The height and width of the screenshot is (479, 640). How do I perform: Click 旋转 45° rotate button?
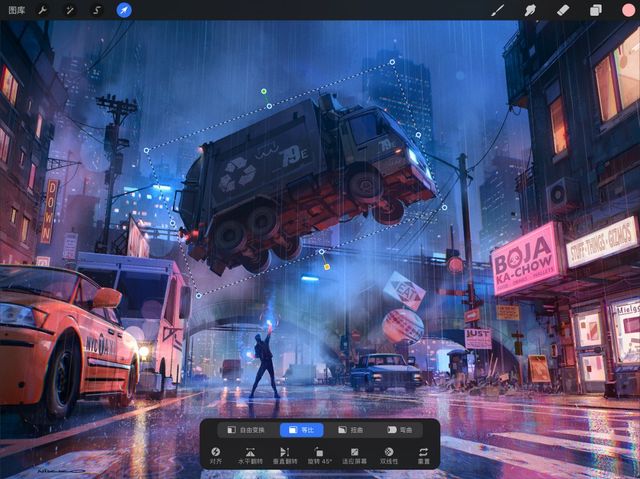(320, 455)
